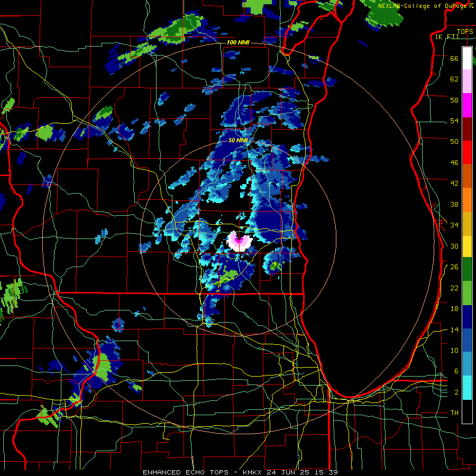The image size is (476, 476).
Task: Select the '50' scale label
Action: tap(454, 142)
